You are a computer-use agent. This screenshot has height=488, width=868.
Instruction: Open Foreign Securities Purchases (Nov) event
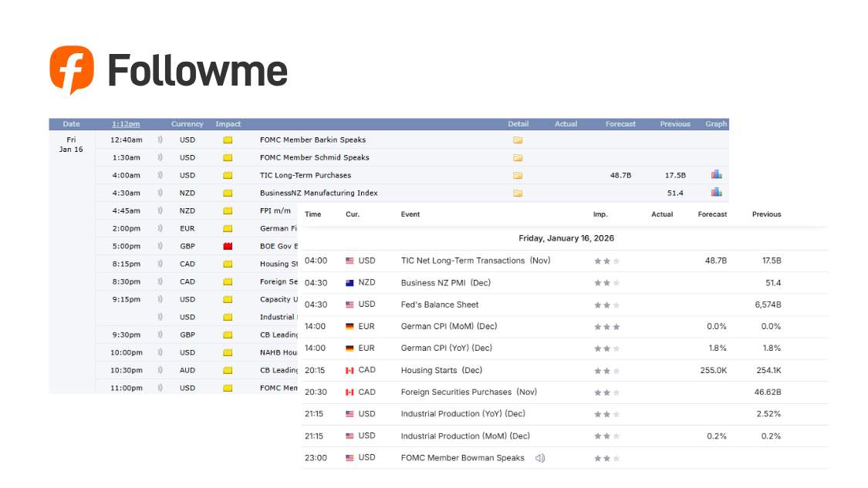469,392
